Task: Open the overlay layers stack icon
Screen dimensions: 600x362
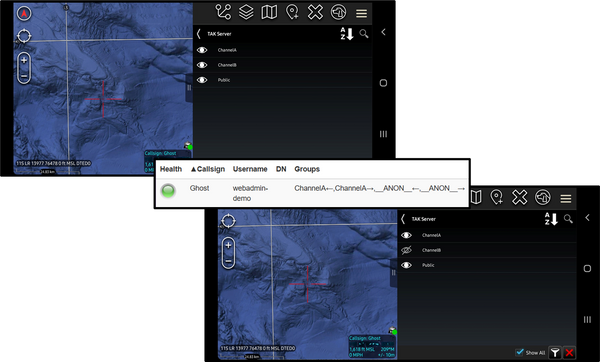Action: tap(246, 12)
